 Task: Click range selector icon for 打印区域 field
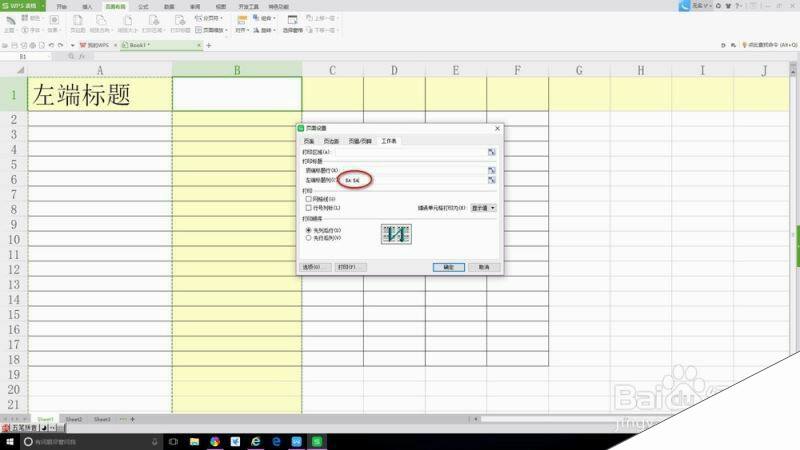[492, 151]
